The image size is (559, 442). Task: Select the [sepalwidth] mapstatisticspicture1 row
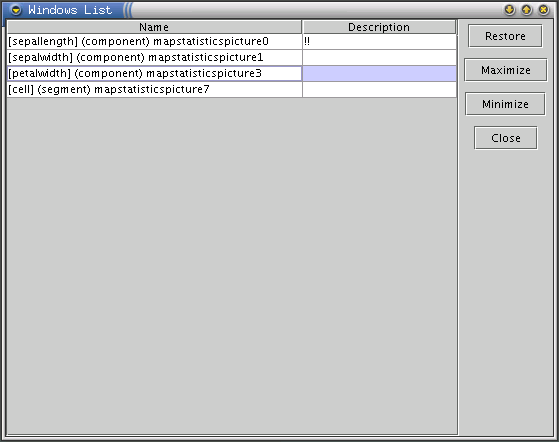tap(231, 57)
